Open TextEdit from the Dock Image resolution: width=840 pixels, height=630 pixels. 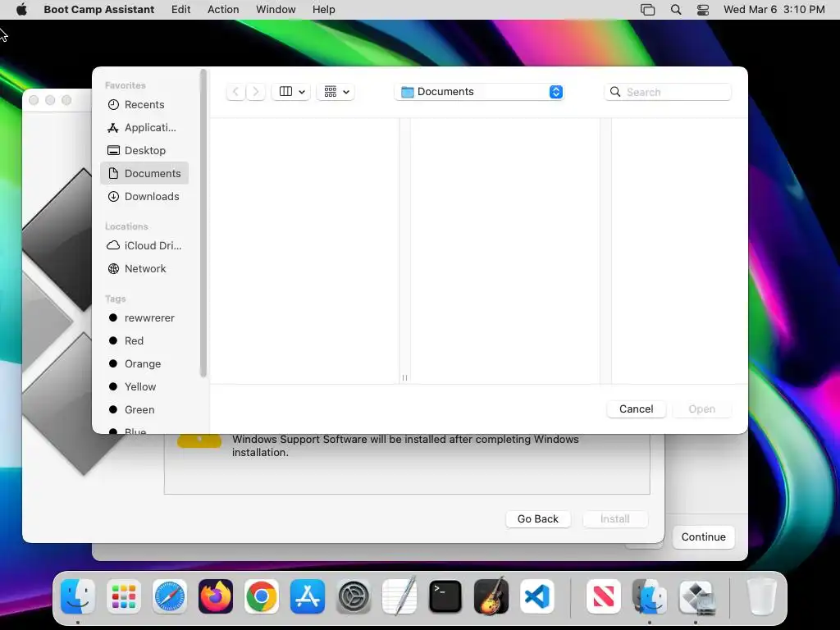tap(399, 596)
